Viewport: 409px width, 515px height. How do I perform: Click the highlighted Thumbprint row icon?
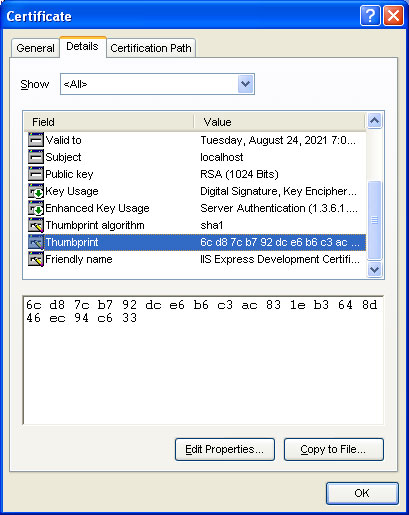[x=36, y=242]
